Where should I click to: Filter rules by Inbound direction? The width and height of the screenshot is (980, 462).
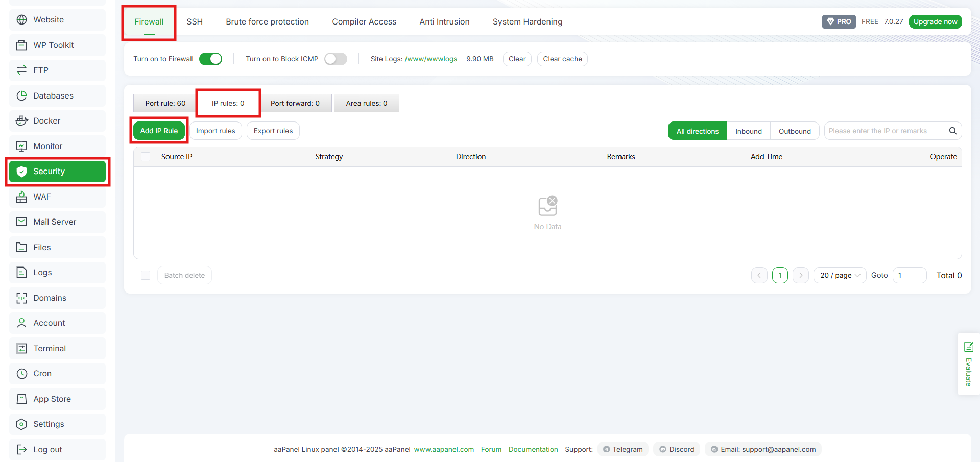pyautogui.click(x=749, y=131)
